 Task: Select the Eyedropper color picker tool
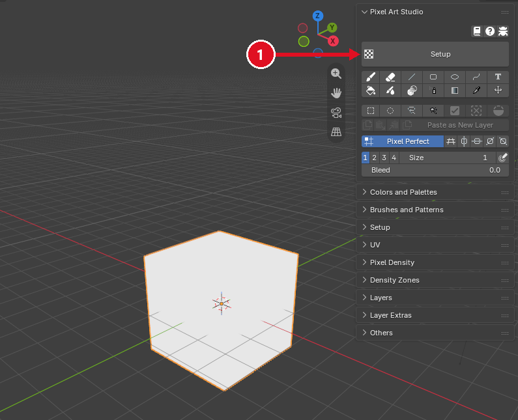476,91
